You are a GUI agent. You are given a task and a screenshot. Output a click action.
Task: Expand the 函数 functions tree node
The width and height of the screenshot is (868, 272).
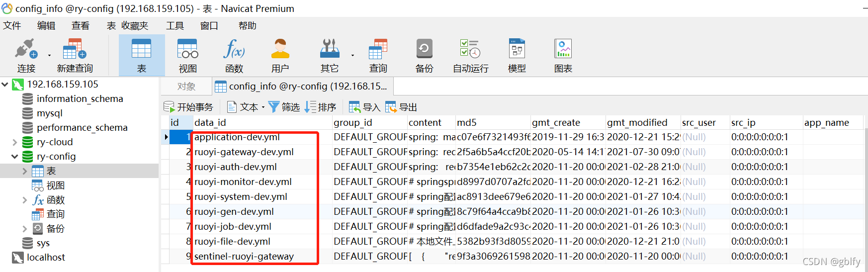pyautogui.click(x=25, y=200)
